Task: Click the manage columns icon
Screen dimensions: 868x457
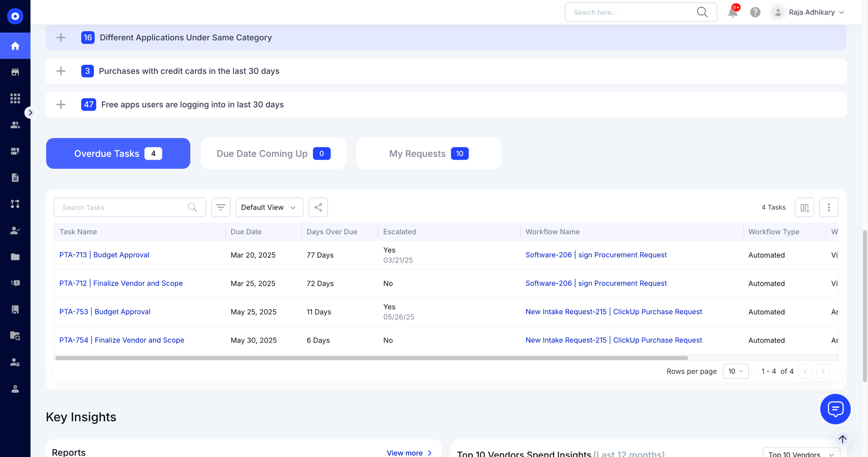Action: tap(804, 207)
